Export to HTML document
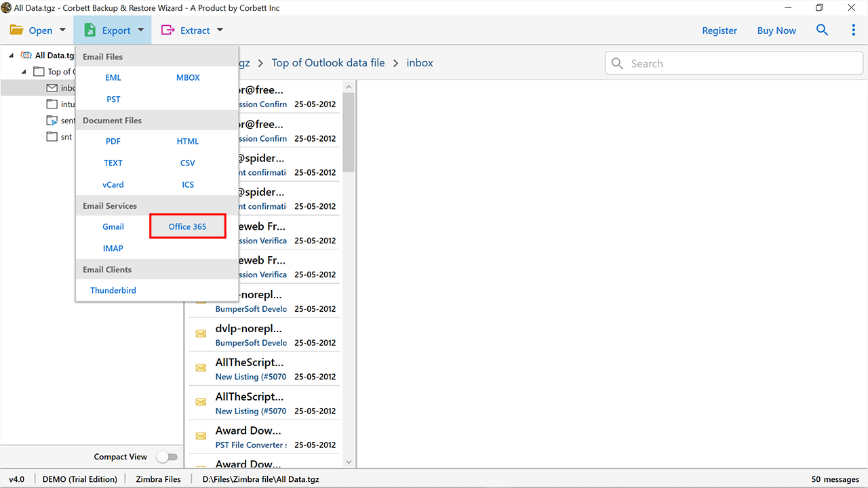The image size is (868, 488). [188, 141]
